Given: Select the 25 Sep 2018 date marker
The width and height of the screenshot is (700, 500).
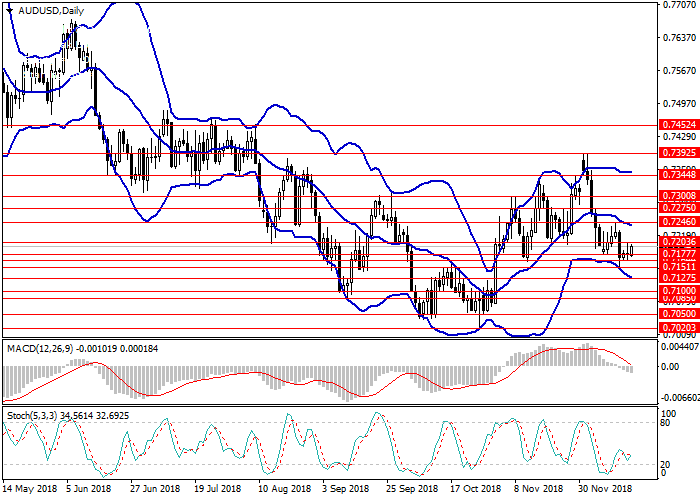Looking at the screenshot, I should click(x=411, y=490).
